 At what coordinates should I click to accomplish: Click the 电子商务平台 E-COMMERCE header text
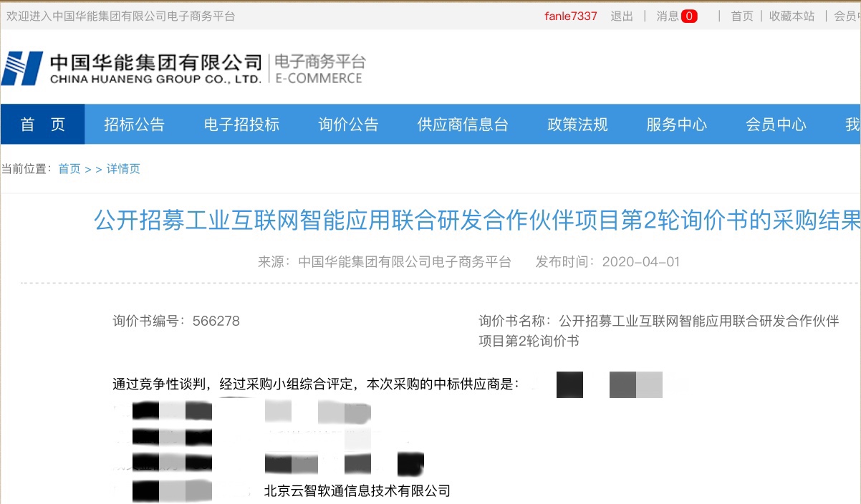pyautogui.click(x=319, y=69)
